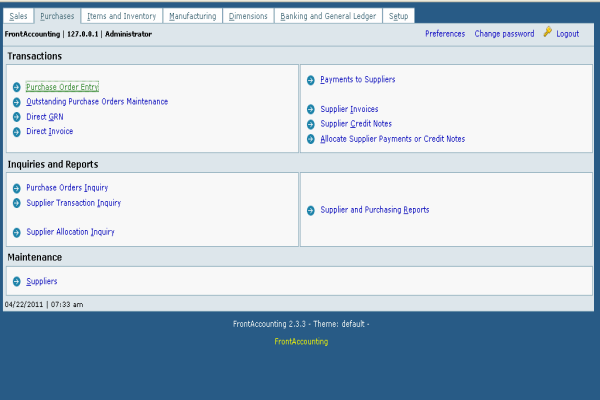Open Direct Invoice link

click(50, 131)
